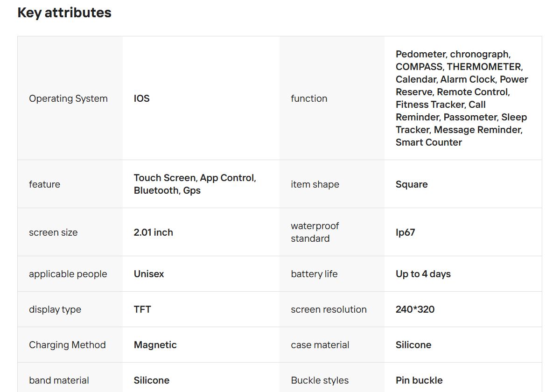560x392 pixels.
Task: Click the 240*320 screen resolution value
Action: coord(415,309)
